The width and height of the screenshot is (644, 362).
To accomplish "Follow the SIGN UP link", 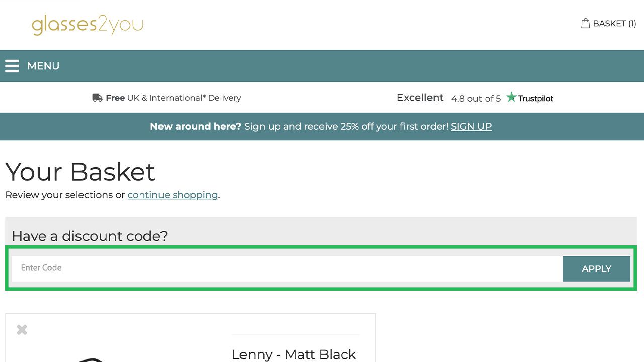I will (x=471, y=127).
